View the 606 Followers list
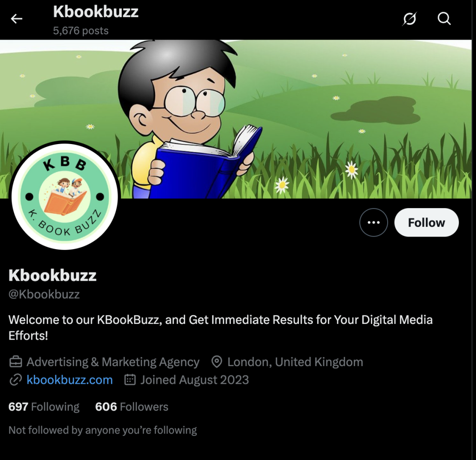 pos(132,407)
